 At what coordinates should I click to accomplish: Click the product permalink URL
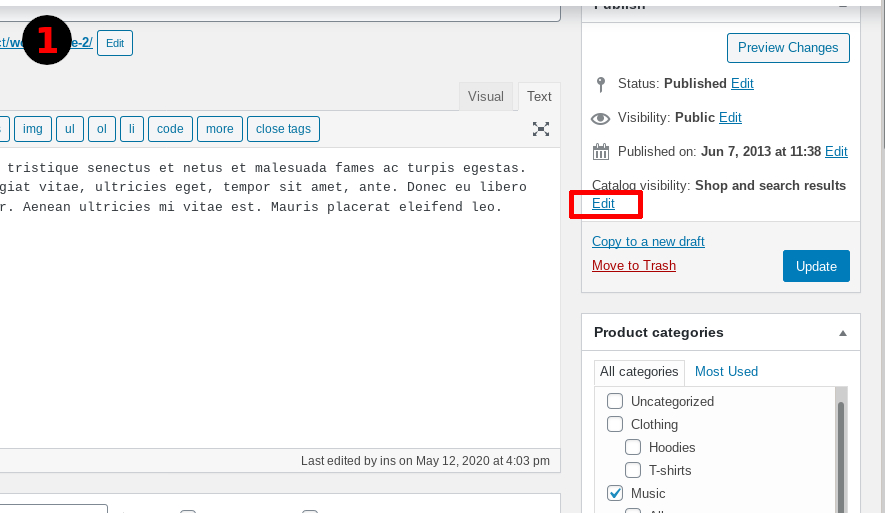[46, 43]
